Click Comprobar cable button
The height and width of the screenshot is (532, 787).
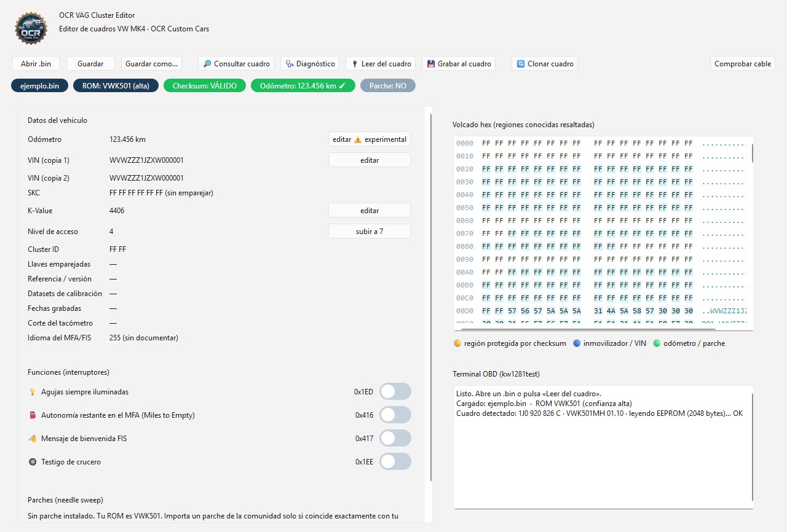pos(742,64)
